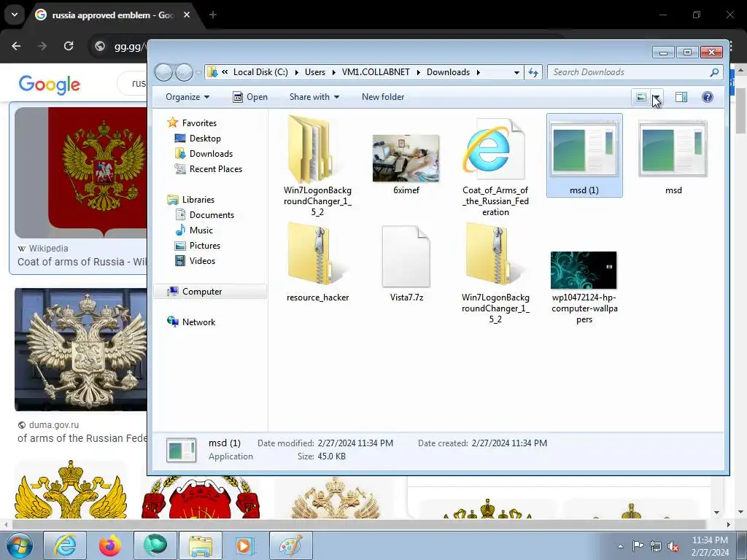Open Firefox from the taskbar
747x560 pixels.
point(110,545)
